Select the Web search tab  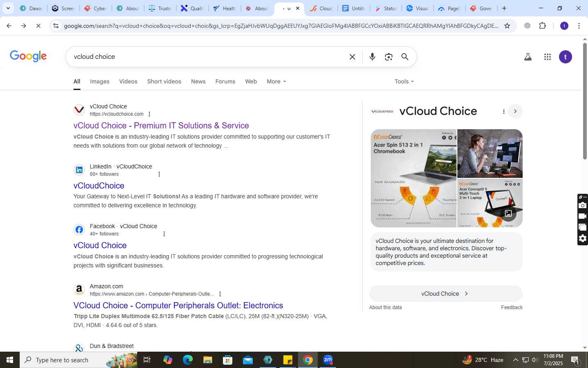point(251,81)
